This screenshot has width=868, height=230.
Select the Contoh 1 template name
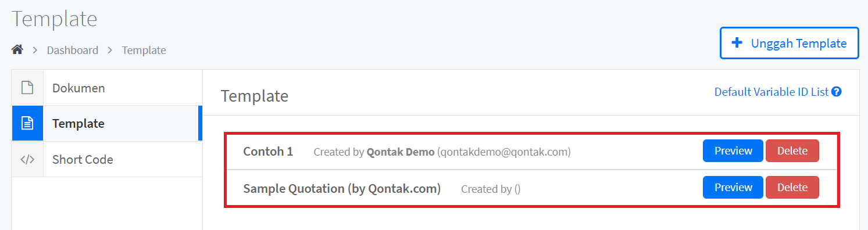(268, 152)
